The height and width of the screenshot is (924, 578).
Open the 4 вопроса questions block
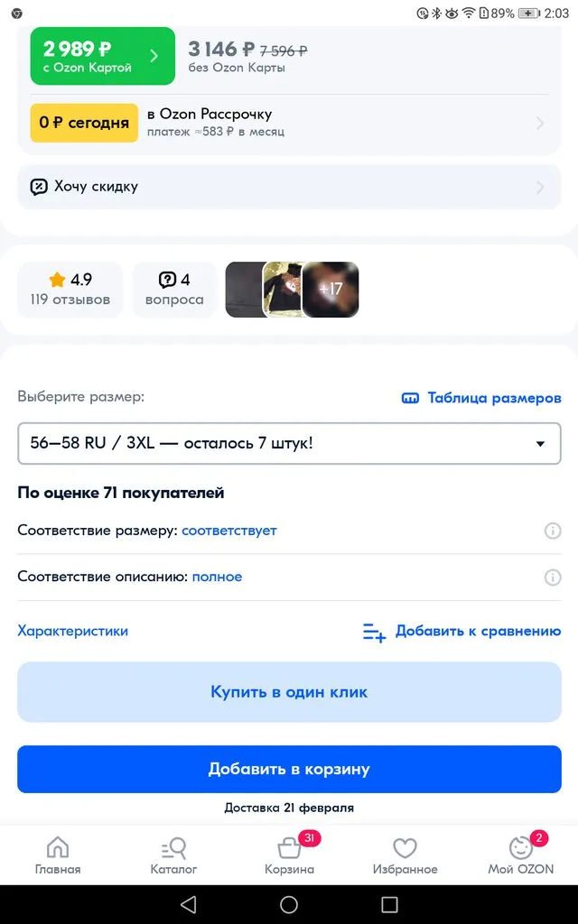(x=174, y=290)
